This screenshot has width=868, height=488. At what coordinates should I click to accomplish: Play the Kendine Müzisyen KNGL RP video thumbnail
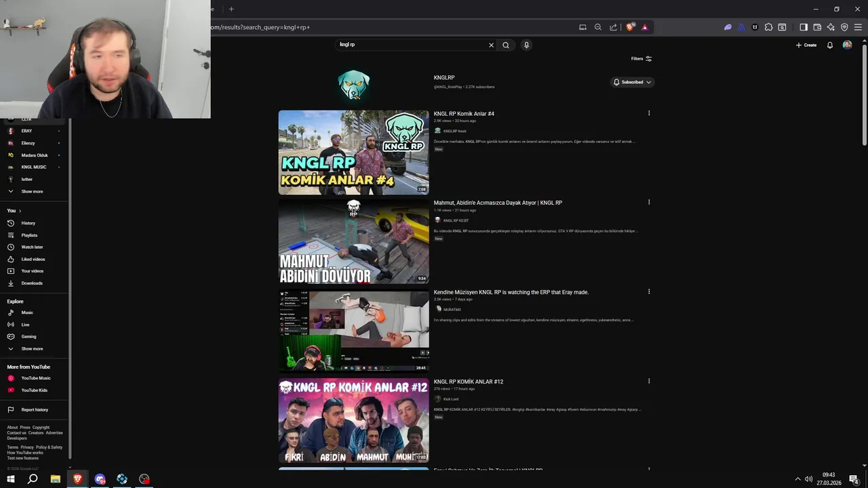point(353,331)
